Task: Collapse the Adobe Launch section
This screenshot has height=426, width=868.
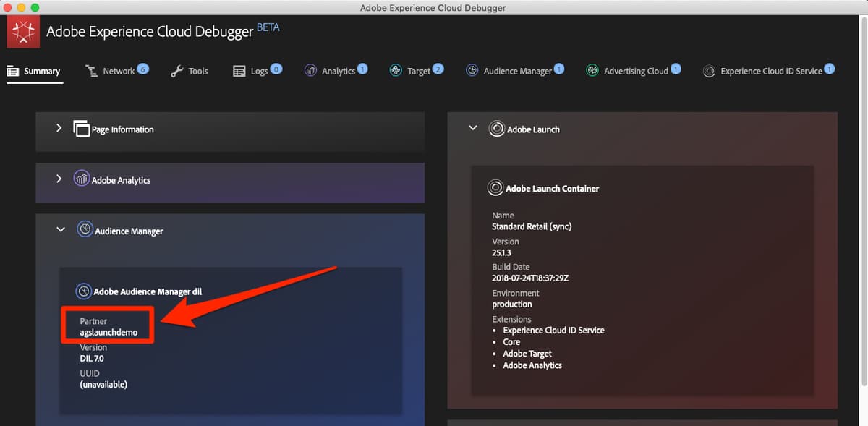Action: pos(472,128)
